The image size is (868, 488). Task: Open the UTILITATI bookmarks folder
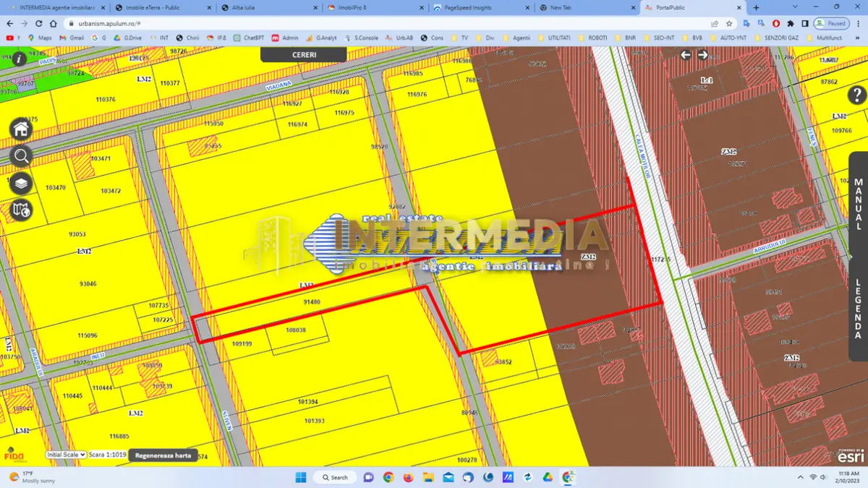click(554, 38)
